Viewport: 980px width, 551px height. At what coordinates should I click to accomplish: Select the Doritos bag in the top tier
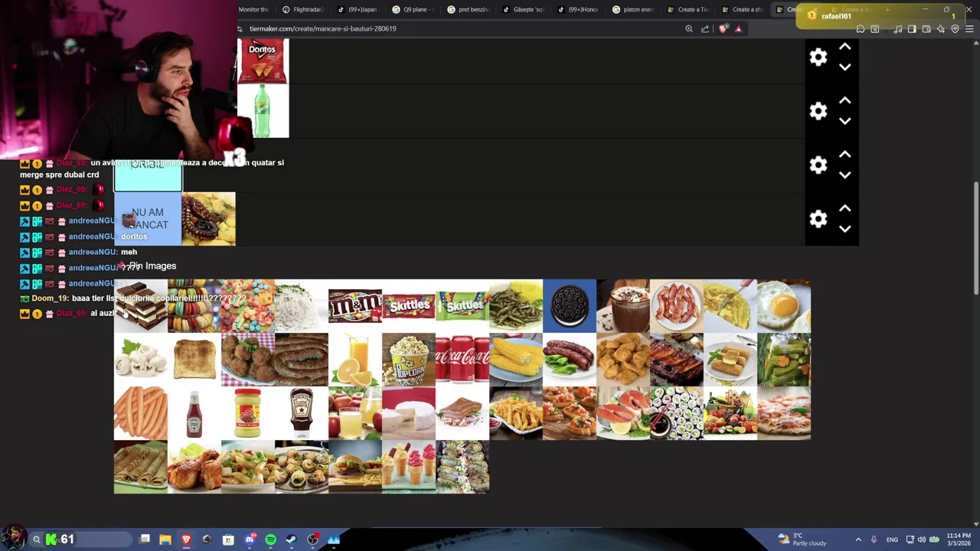coord(263,61)
